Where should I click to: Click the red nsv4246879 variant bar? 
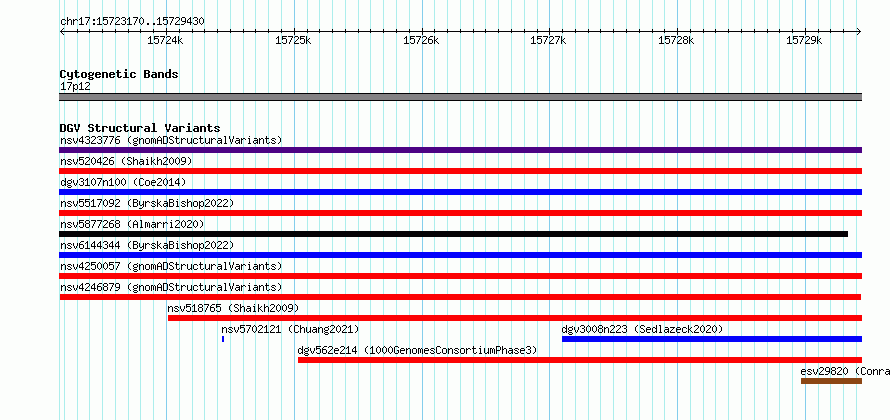[x=460, y=297]
